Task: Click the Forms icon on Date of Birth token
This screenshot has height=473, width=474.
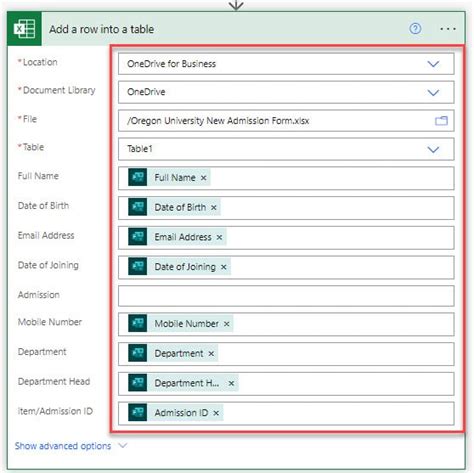Action: 138,207
